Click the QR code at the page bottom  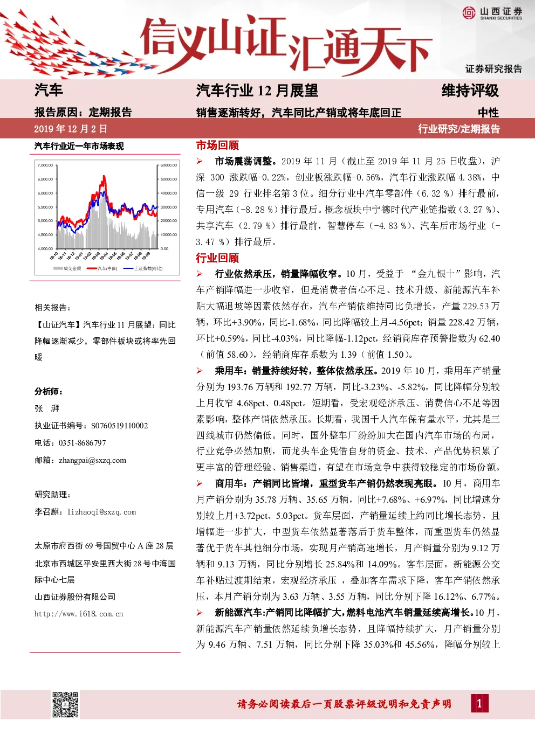tap(65, 704)
